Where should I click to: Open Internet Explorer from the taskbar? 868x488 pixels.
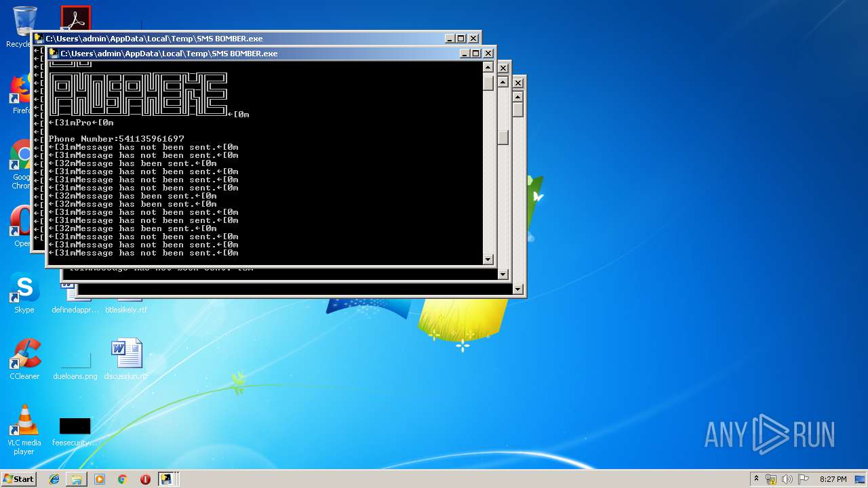click(54, 479)
